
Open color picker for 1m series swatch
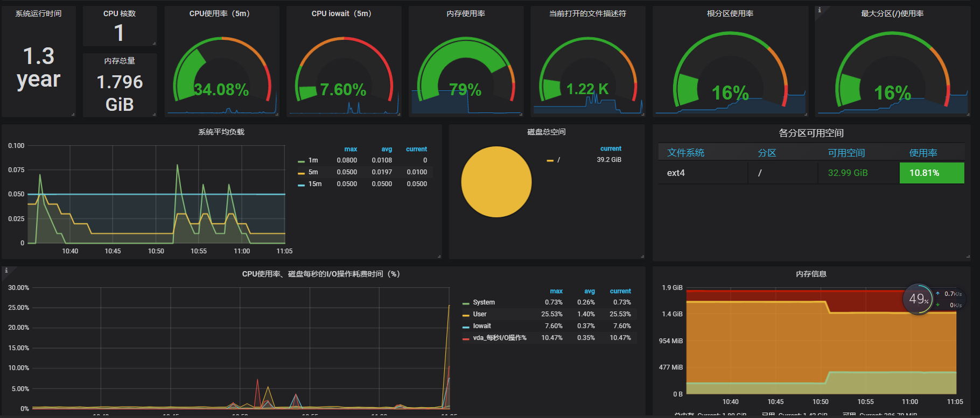(x=301, y=161)
